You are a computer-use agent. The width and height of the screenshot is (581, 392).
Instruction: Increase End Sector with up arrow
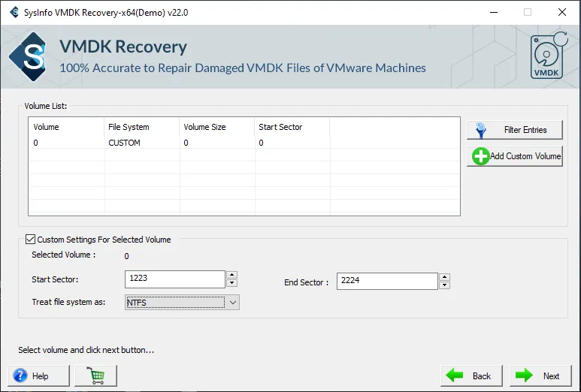click(444, 277)
